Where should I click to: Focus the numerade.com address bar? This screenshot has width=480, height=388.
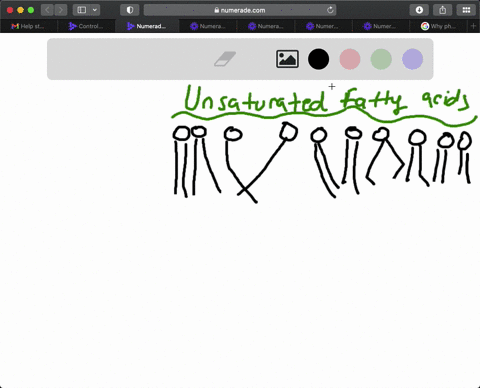[x=240, y=10]
